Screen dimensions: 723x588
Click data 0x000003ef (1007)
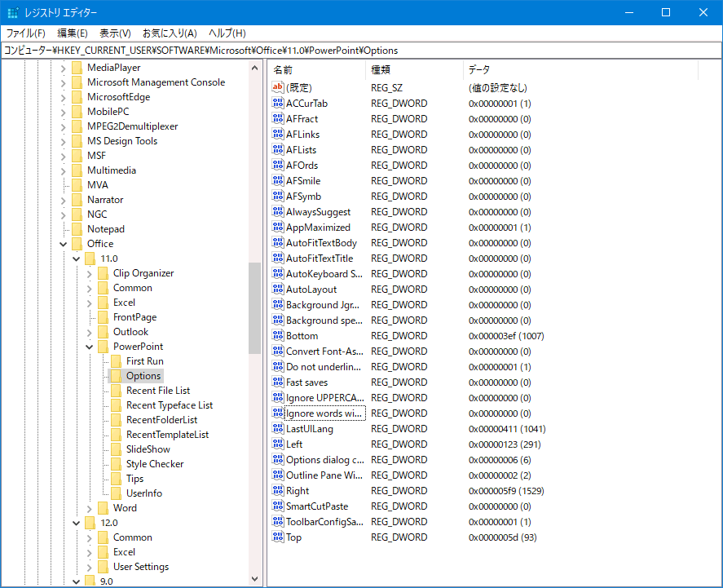point(506,336)
